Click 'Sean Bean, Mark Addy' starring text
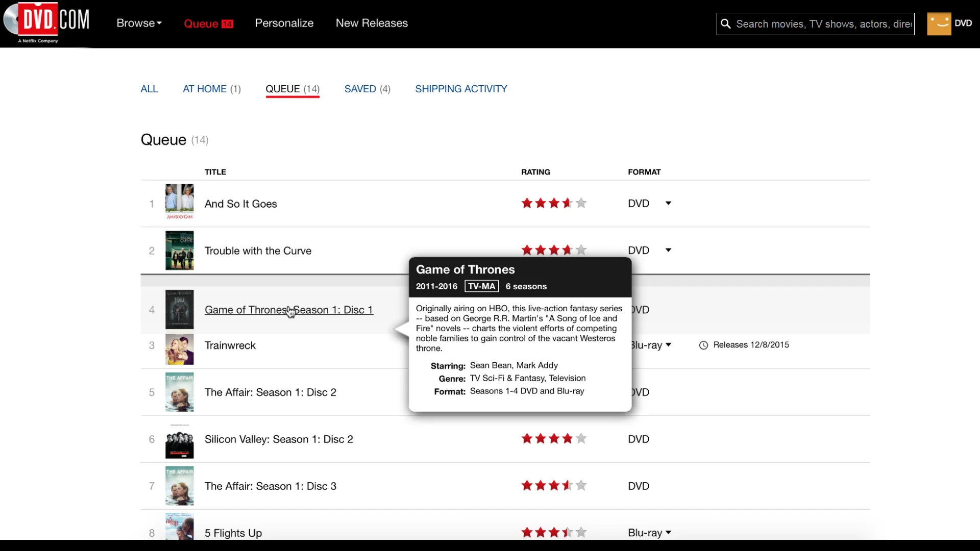 coord(514,365)
